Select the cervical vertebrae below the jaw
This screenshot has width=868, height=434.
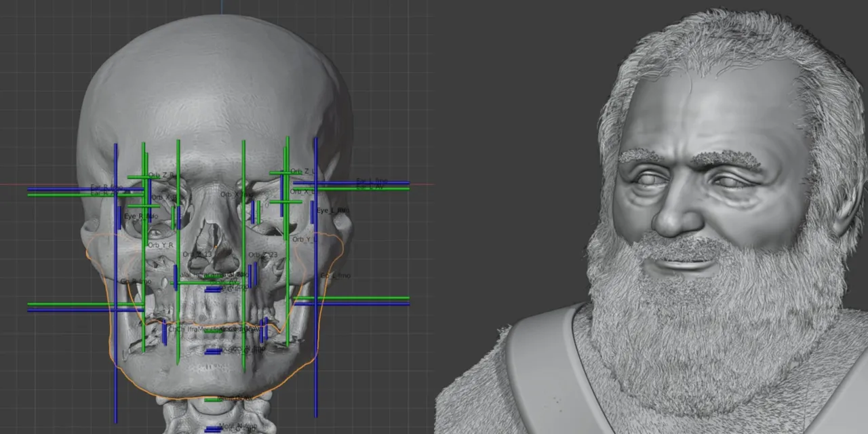click(x=215, y=415)
